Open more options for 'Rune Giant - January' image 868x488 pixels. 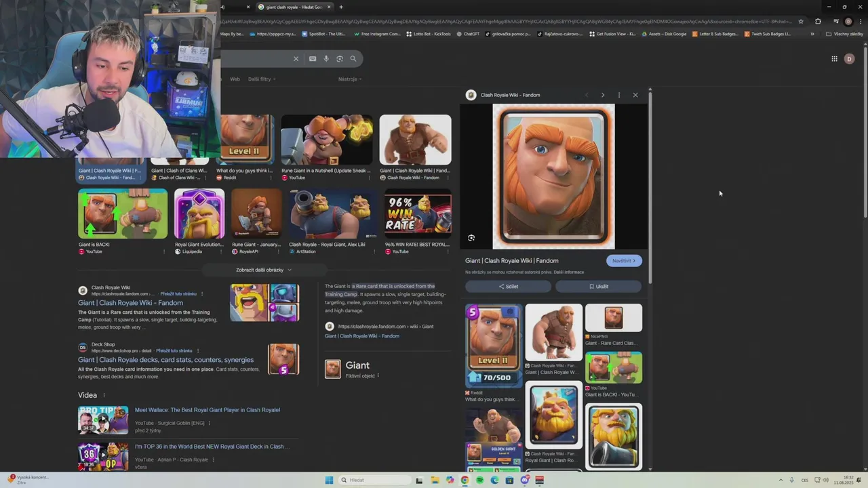[x=279, y=251]
